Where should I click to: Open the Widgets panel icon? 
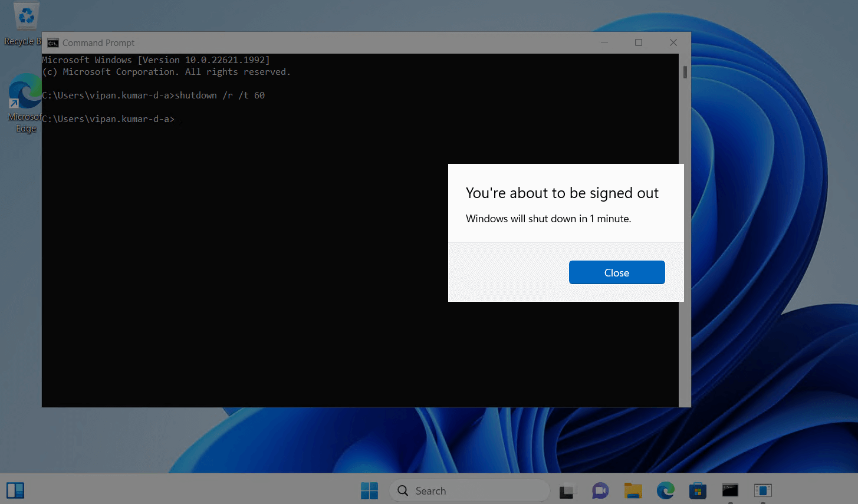click(15, 490)
